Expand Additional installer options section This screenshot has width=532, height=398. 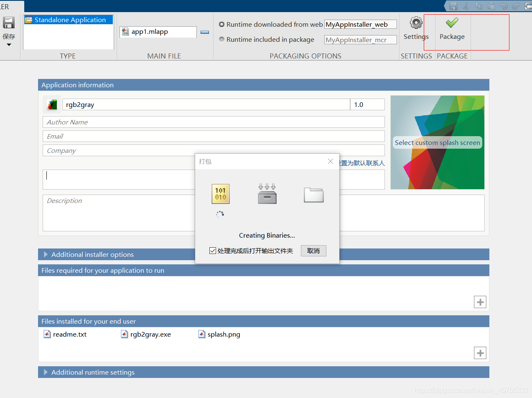click(46, 254)
